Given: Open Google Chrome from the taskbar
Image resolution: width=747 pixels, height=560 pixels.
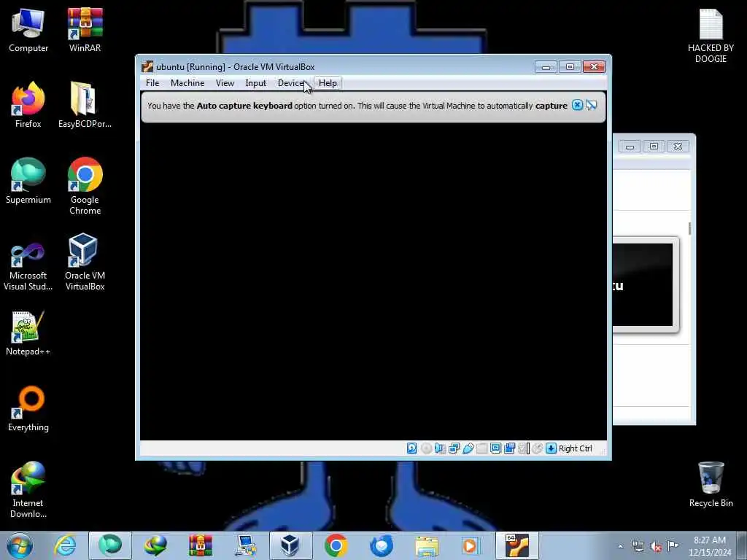Looking at the screenshot, I should click(336, 545).
